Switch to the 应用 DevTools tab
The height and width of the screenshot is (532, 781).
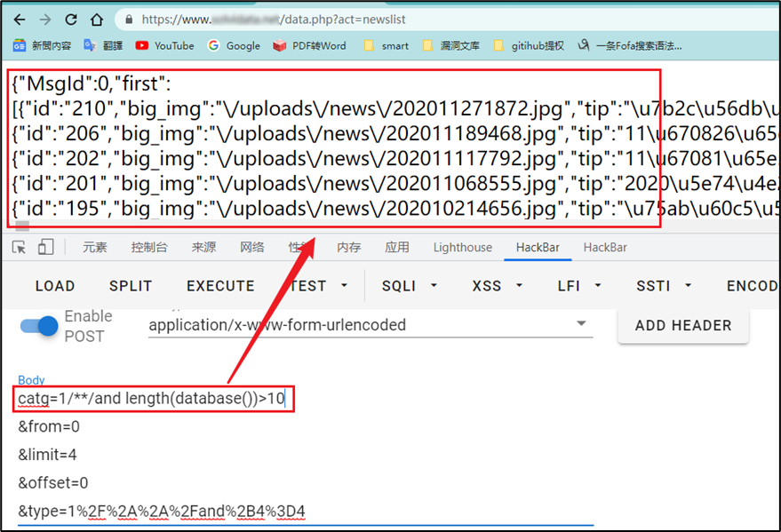[x=397, y=247]
